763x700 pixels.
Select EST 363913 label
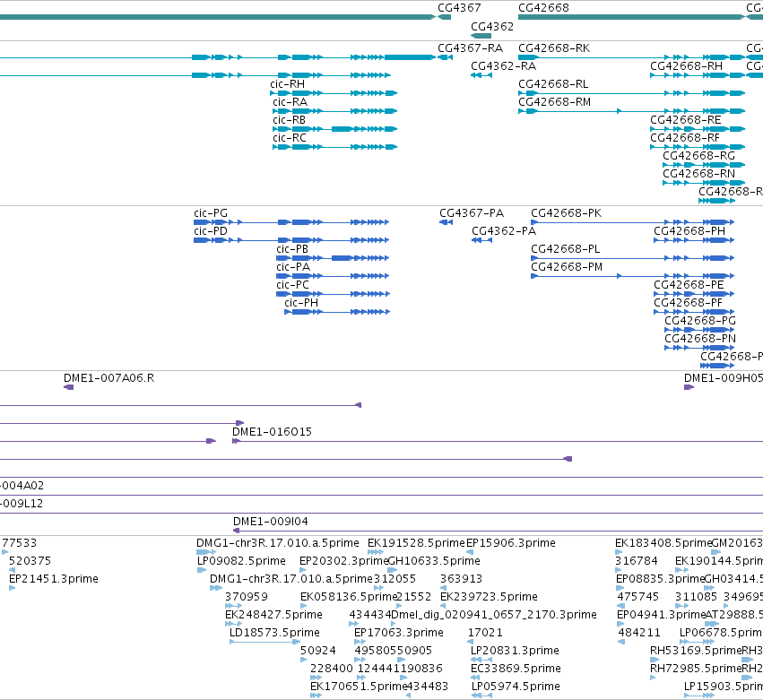tap(462, 579)
